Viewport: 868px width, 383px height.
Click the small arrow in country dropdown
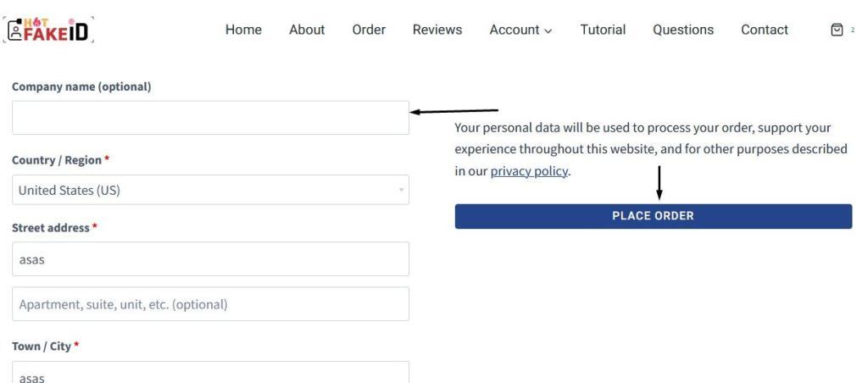coord(401,191)
